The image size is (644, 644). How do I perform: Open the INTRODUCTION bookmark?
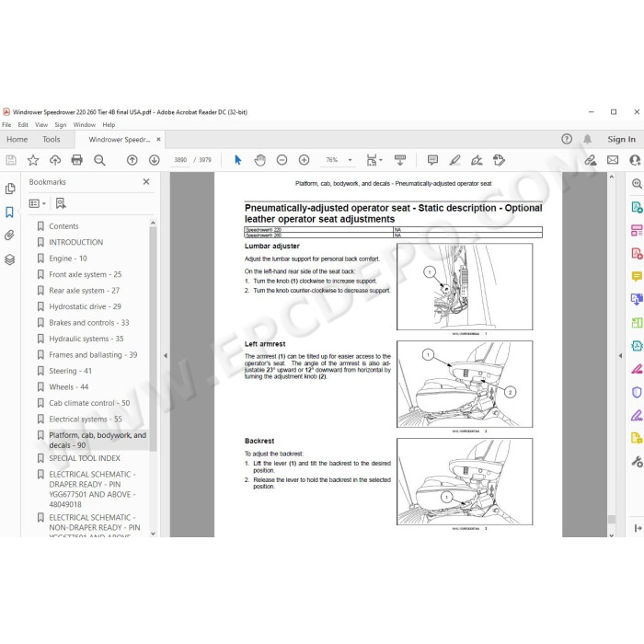[x=76, y=242]
